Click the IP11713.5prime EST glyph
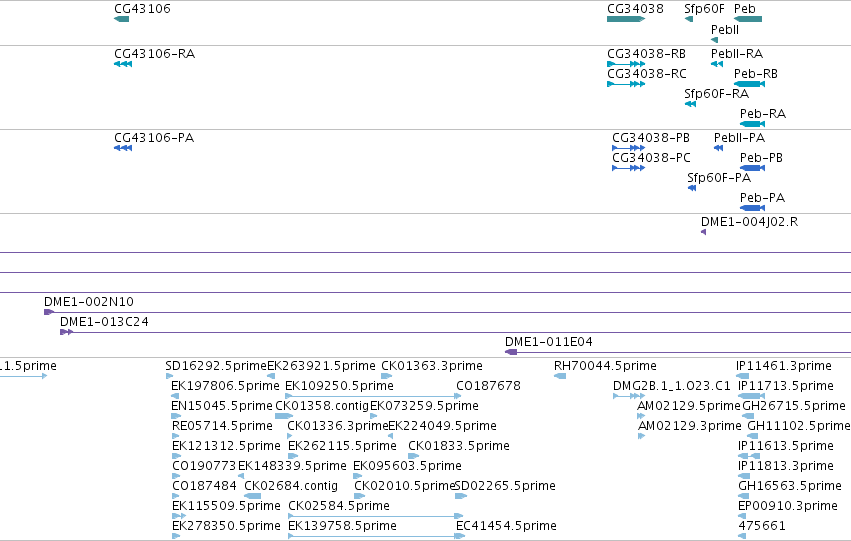851x541 pixels. 751,396
